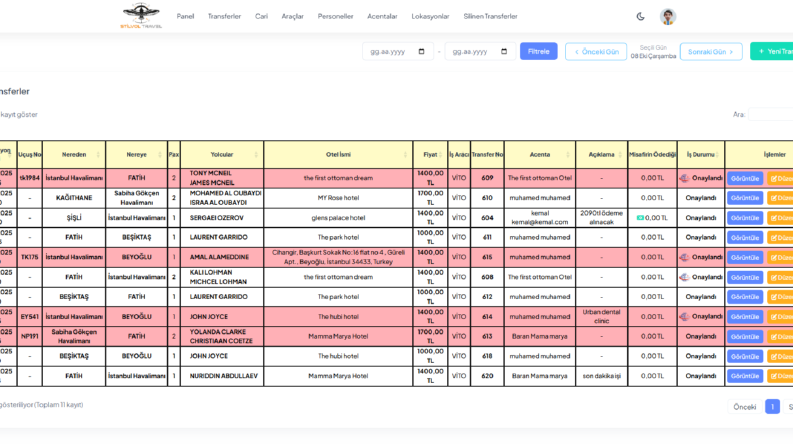Click the Ara search field

(771, 114)
